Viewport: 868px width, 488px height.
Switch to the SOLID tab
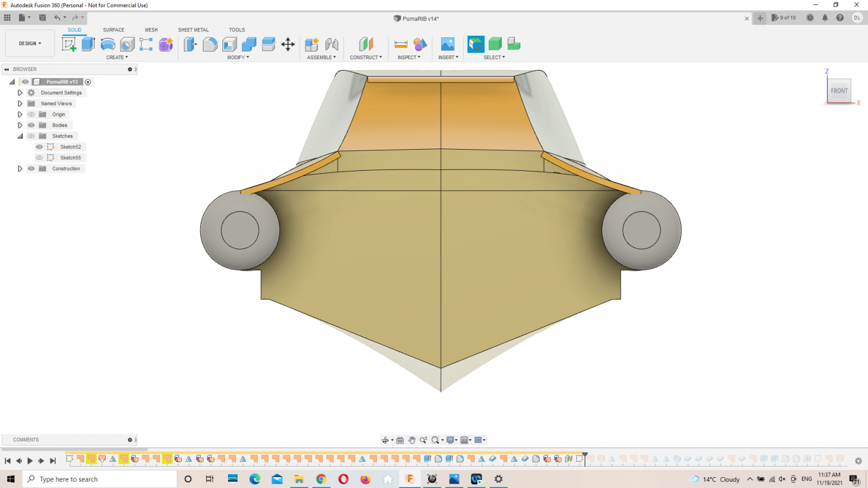point(75,30)
